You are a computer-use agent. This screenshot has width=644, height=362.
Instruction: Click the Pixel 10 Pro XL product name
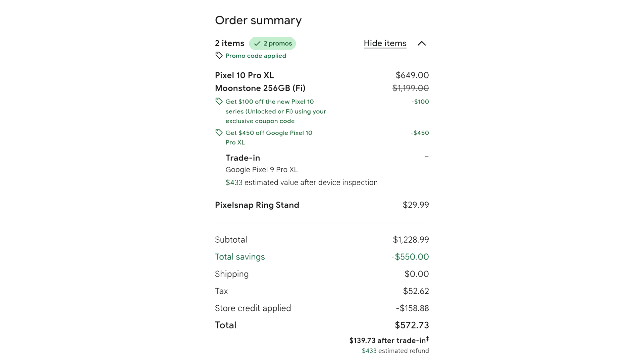coord(244,75)
